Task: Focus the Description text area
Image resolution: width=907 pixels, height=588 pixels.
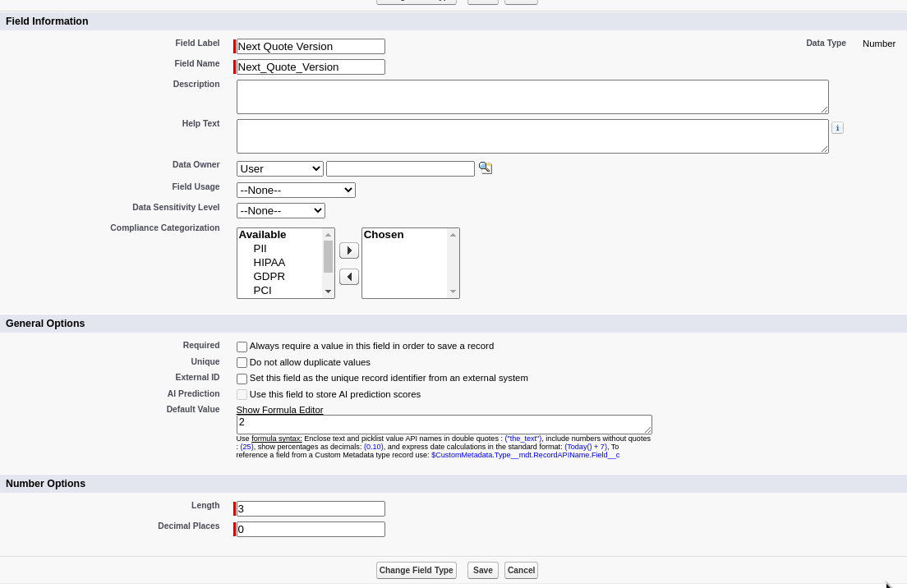Action: pyautogui.click(x=532, y=97)
